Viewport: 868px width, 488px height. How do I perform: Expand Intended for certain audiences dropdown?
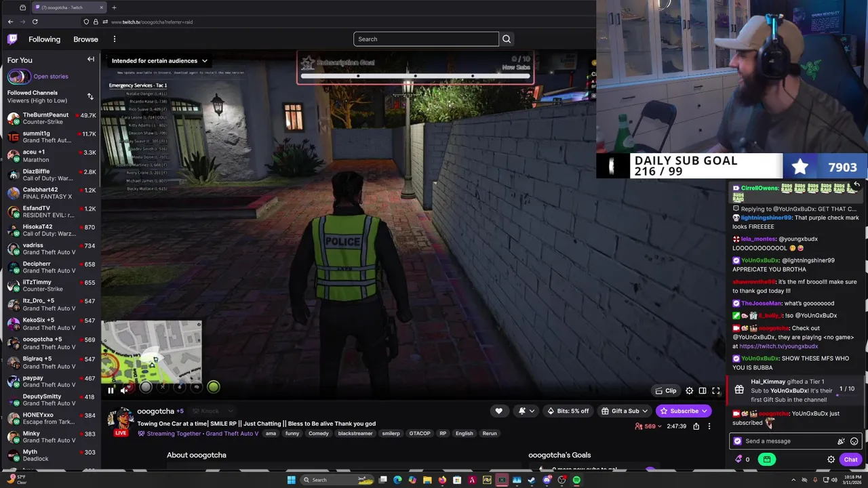tap(159, 61)
